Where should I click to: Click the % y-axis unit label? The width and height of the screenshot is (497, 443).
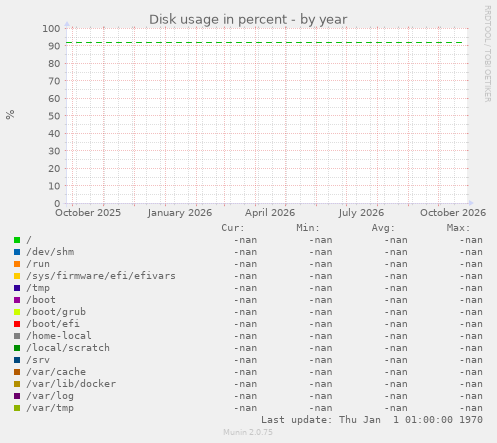point(10,115)
